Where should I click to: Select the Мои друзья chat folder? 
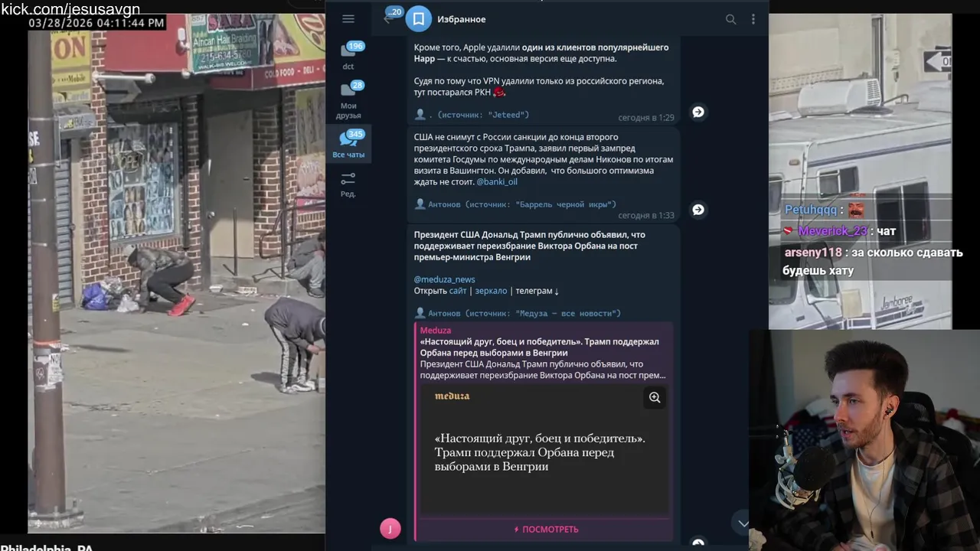coord(348,100)
